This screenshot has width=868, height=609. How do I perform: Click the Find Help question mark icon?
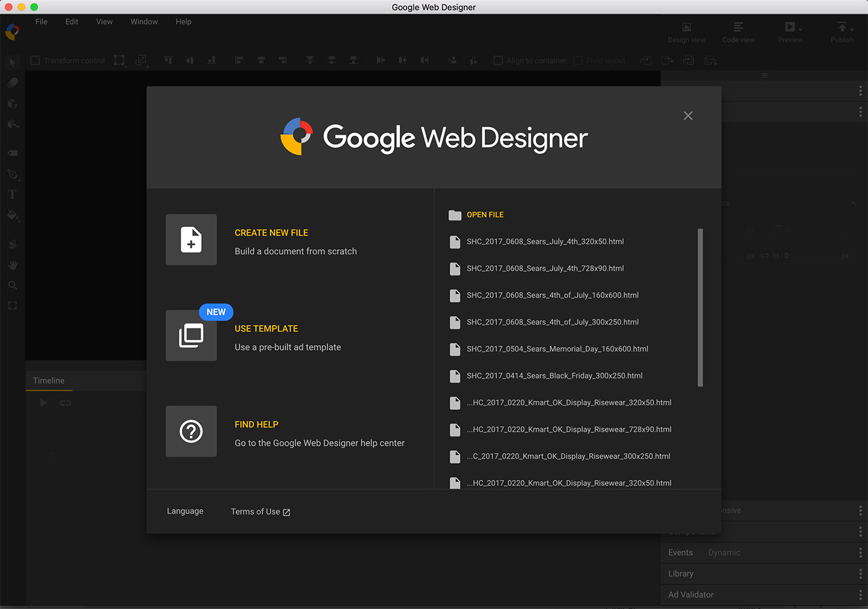tap(191, 431)
